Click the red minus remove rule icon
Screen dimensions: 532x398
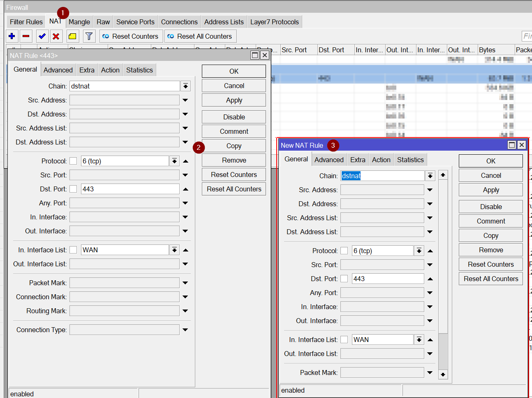pos(26,36)
